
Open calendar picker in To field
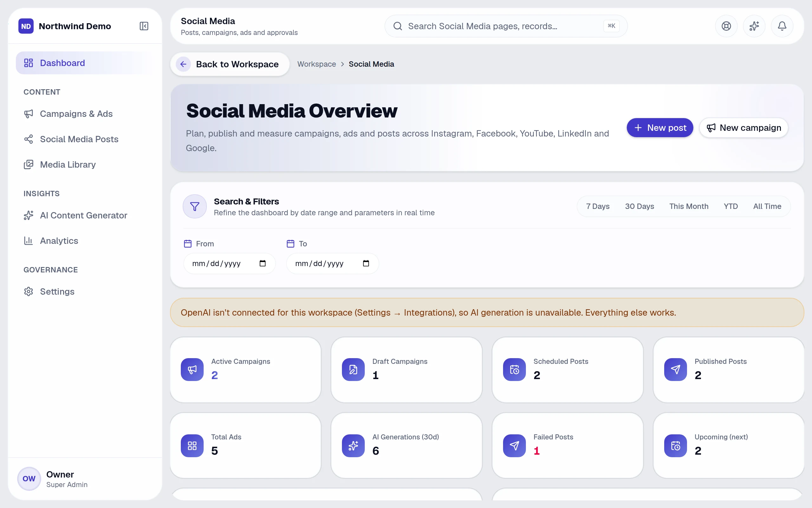click(366, 264)
